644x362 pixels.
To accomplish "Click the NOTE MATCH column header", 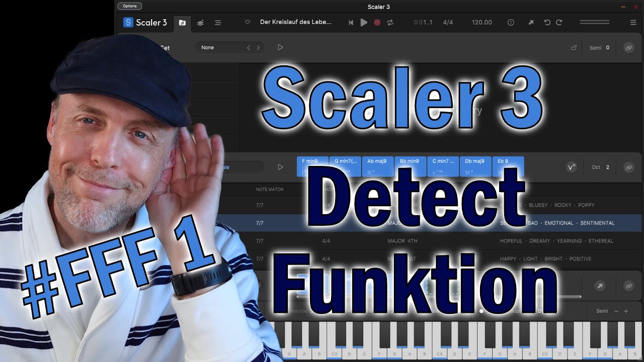I will pyautogui.click(x=270, y=190).
